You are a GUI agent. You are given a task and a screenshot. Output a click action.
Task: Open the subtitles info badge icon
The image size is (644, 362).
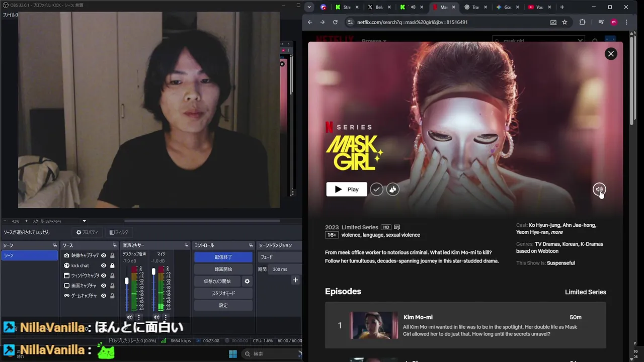pos(397,227)
